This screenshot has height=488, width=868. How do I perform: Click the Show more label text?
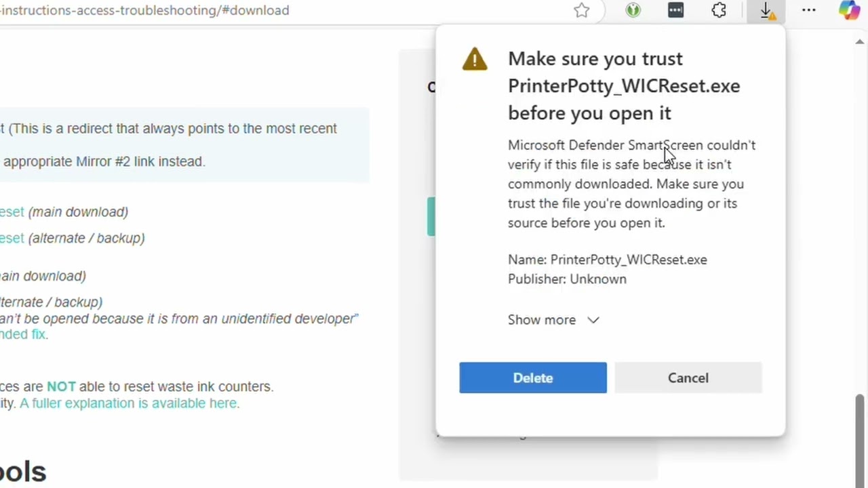point(541,320)
